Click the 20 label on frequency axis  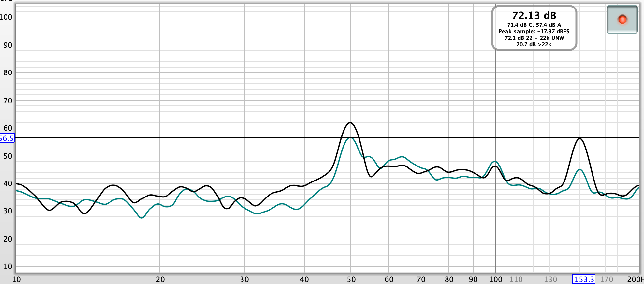(x=160, y=279)
